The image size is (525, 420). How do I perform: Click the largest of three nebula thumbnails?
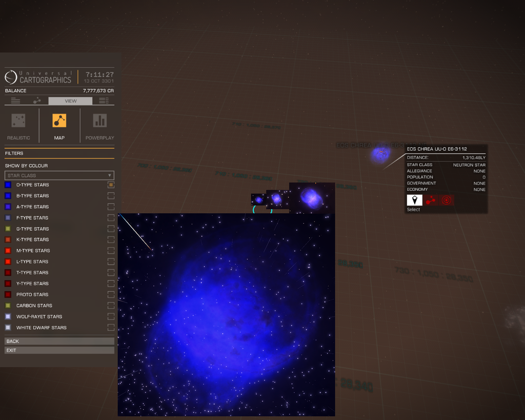(312, 197)
